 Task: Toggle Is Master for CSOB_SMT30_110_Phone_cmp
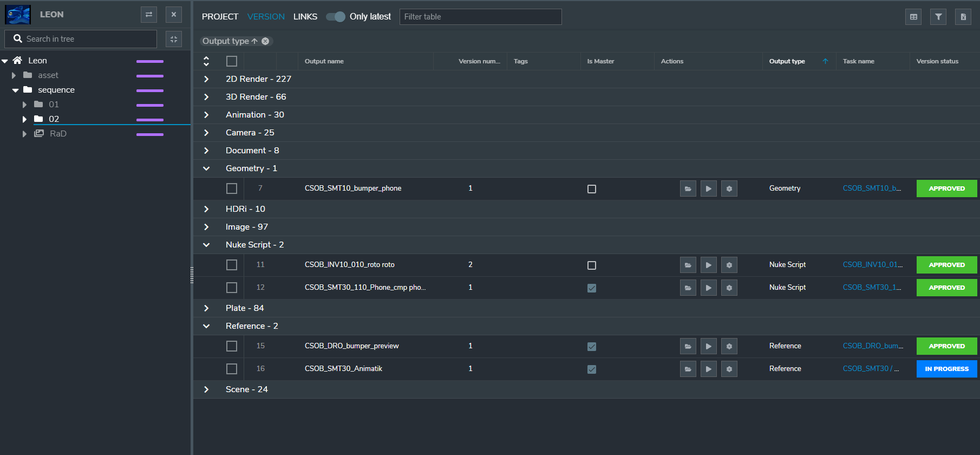coord(592,288)
